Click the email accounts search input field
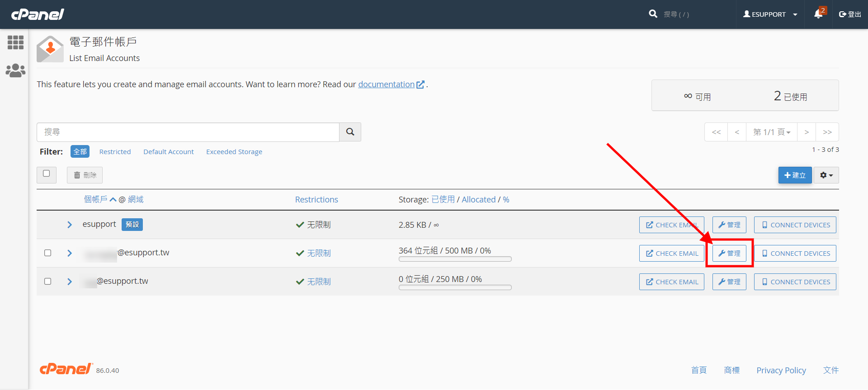The height and width of the screenshot is (390, 868). pos(188,132)
